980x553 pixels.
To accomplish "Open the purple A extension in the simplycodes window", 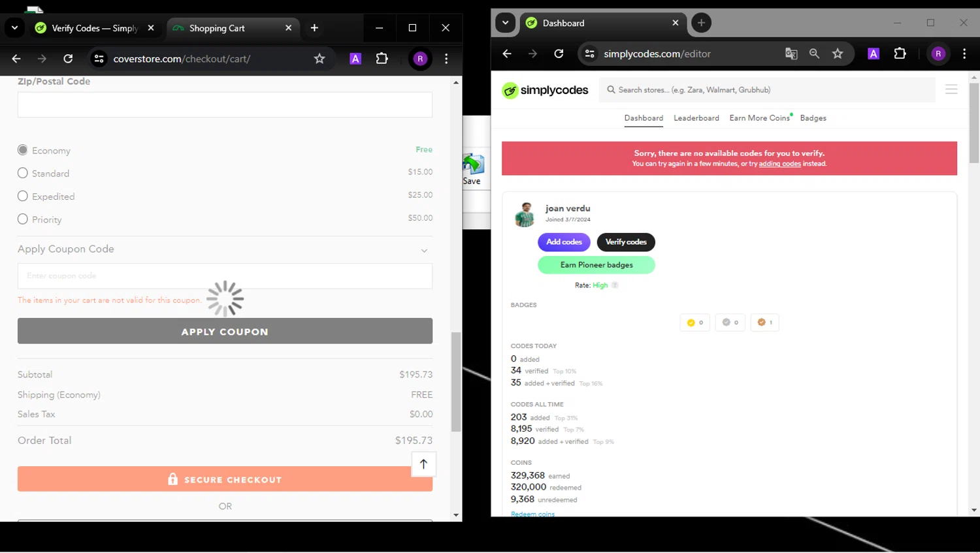I will (874, 54).
